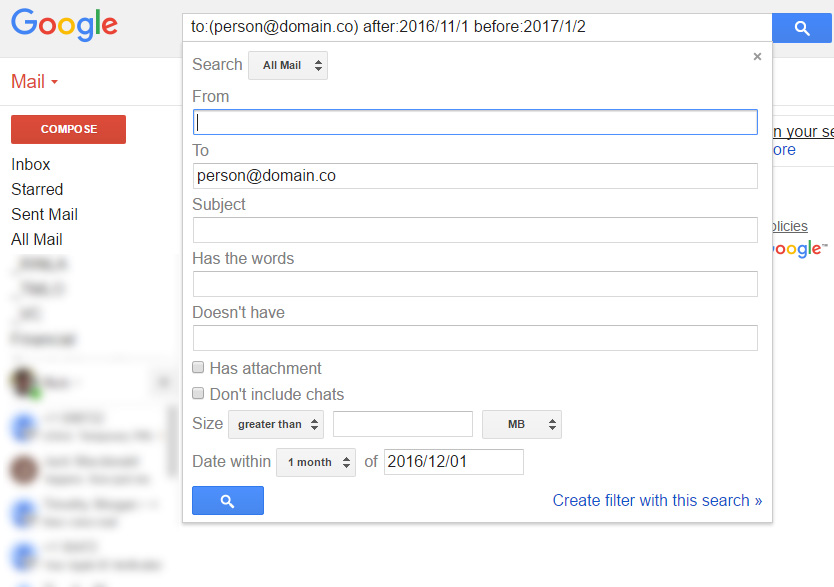This screenshot has height=587, width=834.
Task: Click the date field showing 2016/12/01
Action: [x=453, y=462]
